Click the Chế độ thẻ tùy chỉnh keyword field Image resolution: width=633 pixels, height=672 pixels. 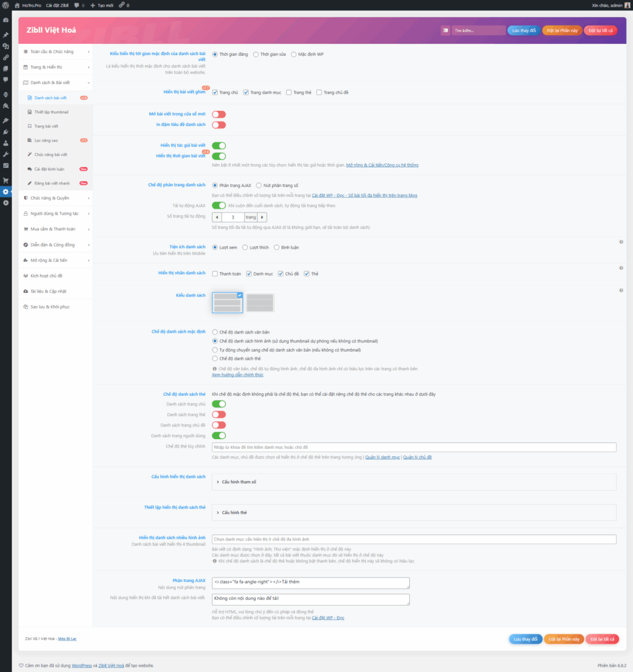(x=414, y=448)
